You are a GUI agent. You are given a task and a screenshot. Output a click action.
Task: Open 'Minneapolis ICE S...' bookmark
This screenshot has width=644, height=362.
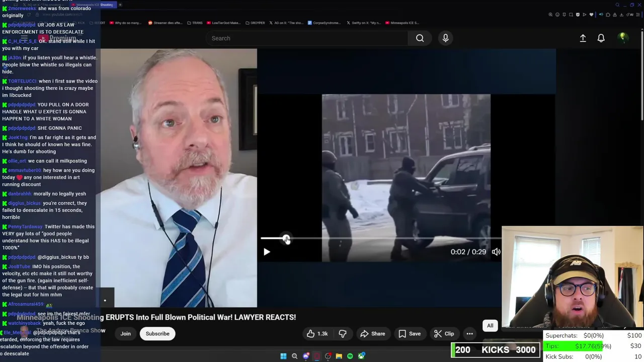(403, 23)
